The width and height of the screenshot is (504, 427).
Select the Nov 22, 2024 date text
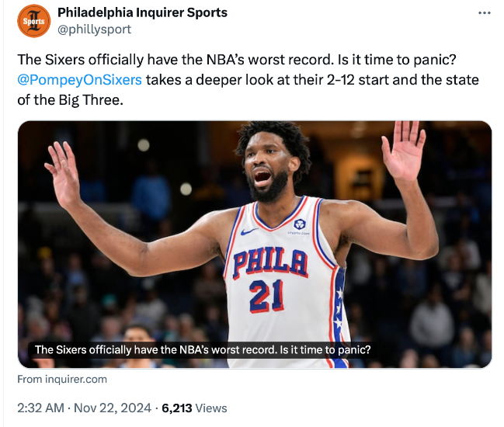coord(116,408)
